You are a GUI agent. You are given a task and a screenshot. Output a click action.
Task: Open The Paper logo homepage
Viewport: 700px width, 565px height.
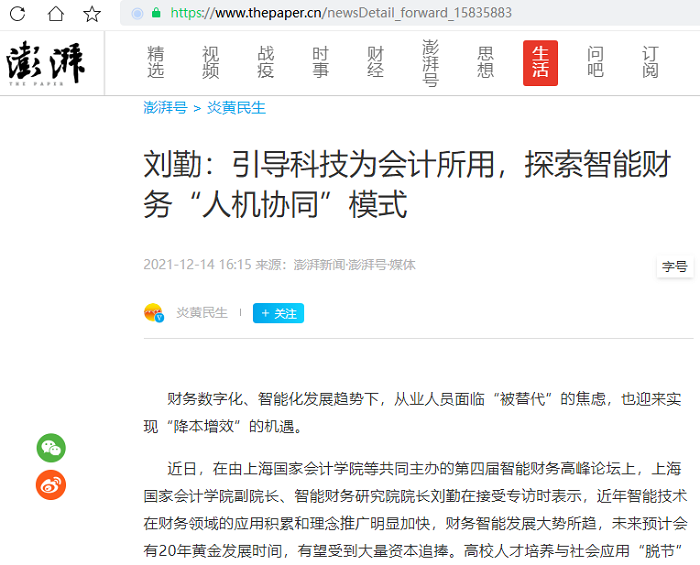click(x=46, y=63)
